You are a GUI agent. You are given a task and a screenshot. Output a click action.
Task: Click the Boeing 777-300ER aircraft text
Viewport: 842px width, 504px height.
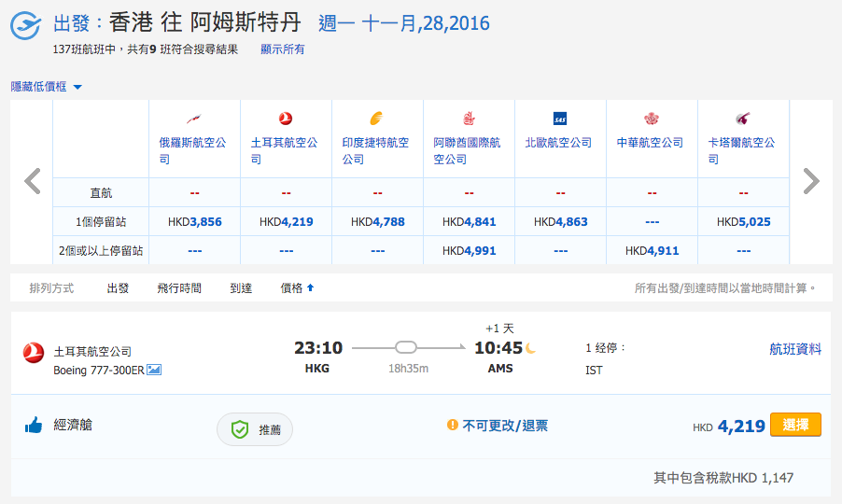click(99, 371)
